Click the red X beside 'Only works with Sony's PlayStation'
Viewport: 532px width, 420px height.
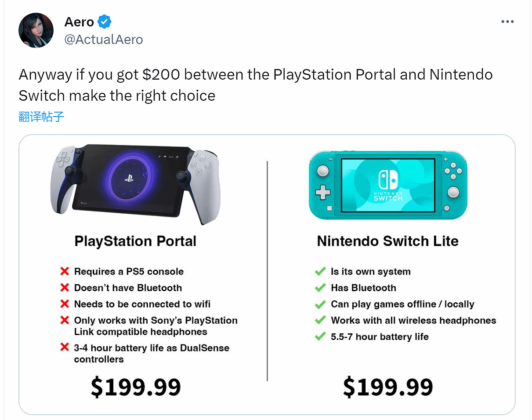coord(65,320)
